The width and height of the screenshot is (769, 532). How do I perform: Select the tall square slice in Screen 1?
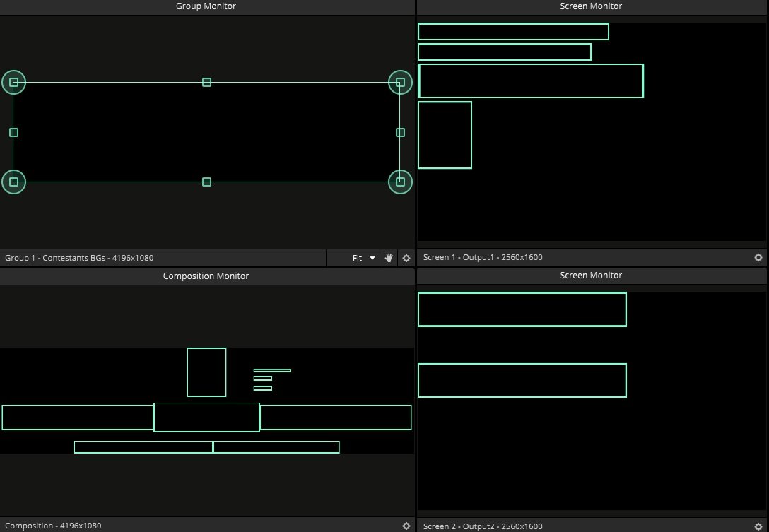(x=445, y=135)
